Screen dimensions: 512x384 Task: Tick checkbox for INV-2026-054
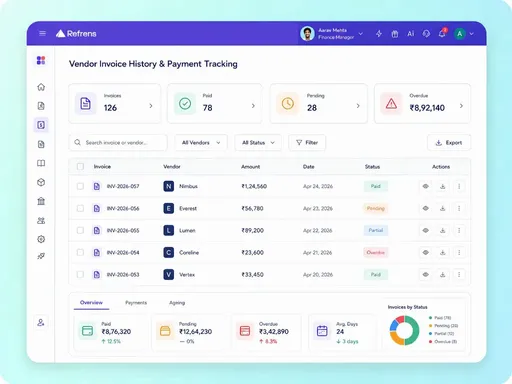click(x=80, y=252)
